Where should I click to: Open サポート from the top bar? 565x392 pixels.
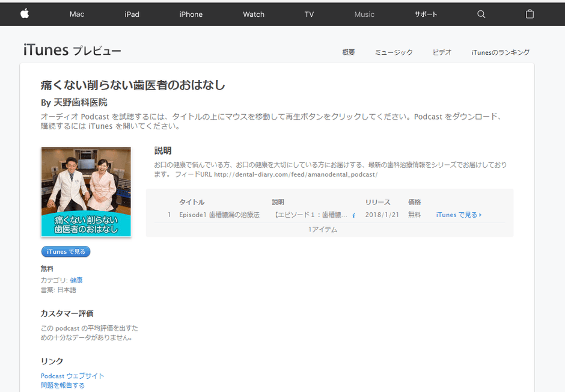(426, 14)
